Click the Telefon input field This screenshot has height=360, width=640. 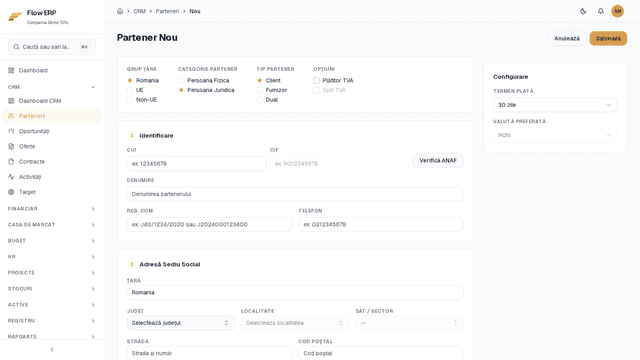(381, 224)
